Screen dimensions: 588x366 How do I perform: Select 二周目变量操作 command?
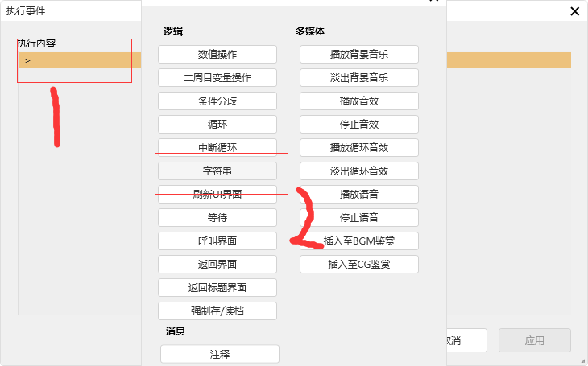pos(217,78)
